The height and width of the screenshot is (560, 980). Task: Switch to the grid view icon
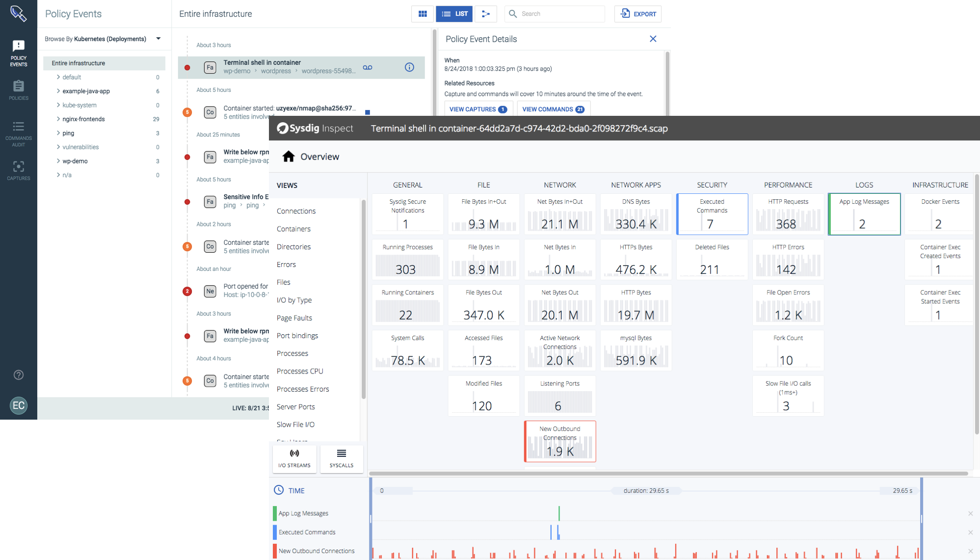[x=423, y=14]
